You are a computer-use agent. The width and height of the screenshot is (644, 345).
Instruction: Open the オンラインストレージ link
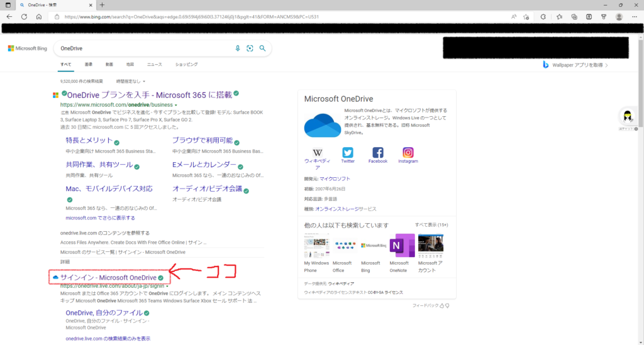[337, 209]
